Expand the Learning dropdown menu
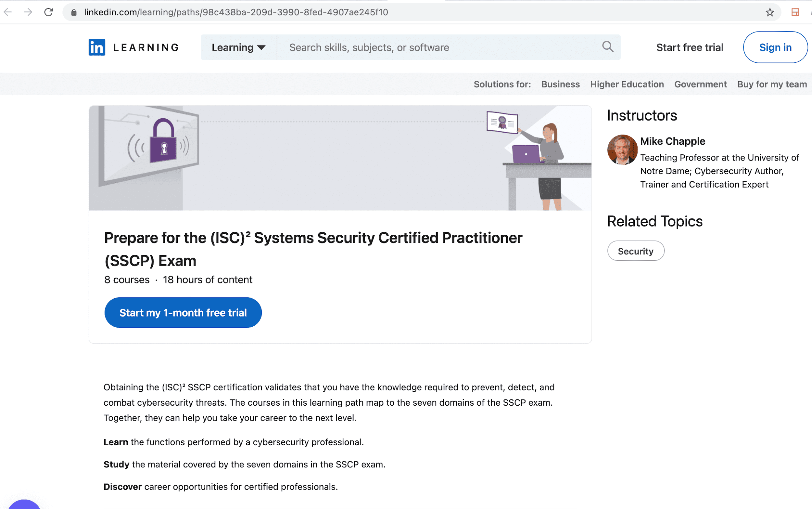This screenshot has height=509, width=812. click(238, 47)
